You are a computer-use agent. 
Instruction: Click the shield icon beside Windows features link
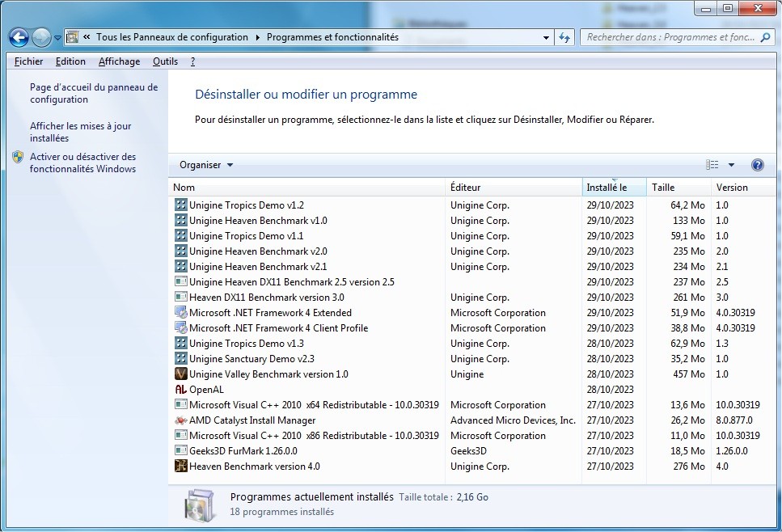[x=18, y=157]
